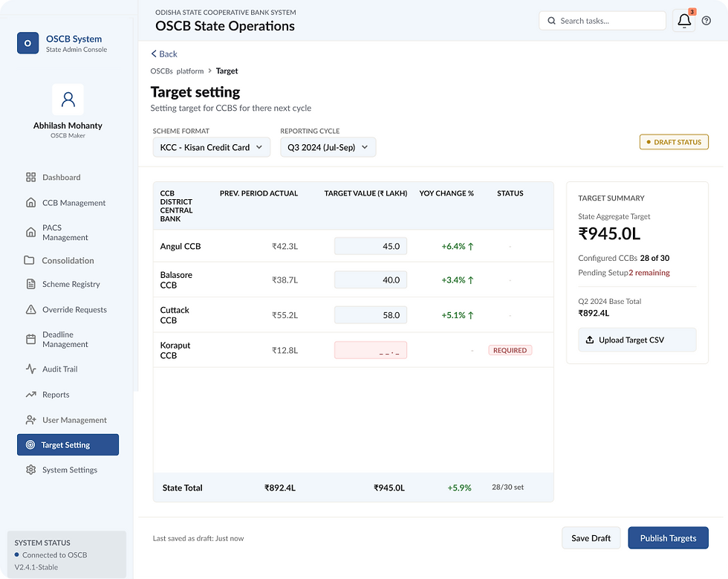Click the Deadline Management calendar icon

30,339
